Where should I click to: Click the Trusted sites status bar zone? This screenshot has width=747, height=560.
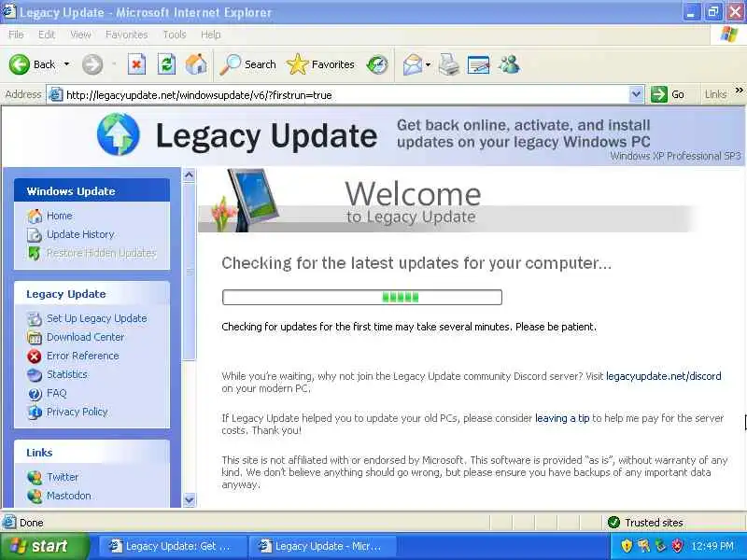647,523
